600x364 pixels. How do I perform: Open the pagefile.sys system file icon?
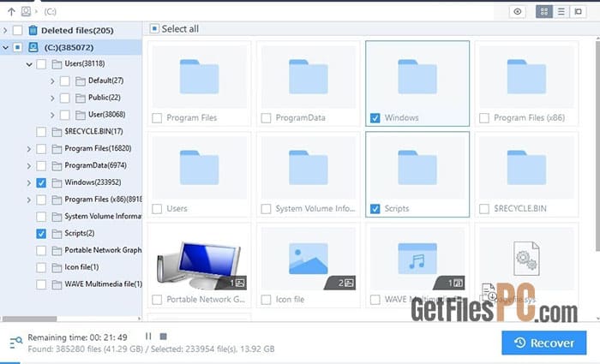point(526,259)
